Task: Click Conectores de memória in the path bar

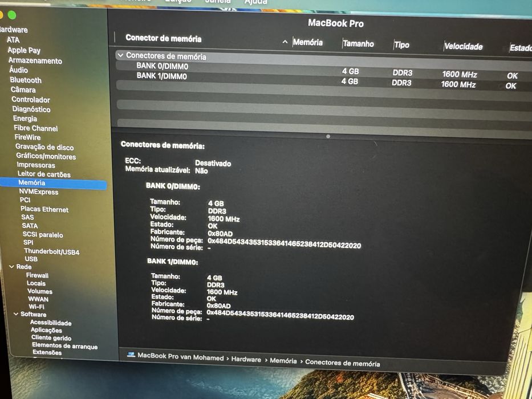Action: (x=342, y=363)
